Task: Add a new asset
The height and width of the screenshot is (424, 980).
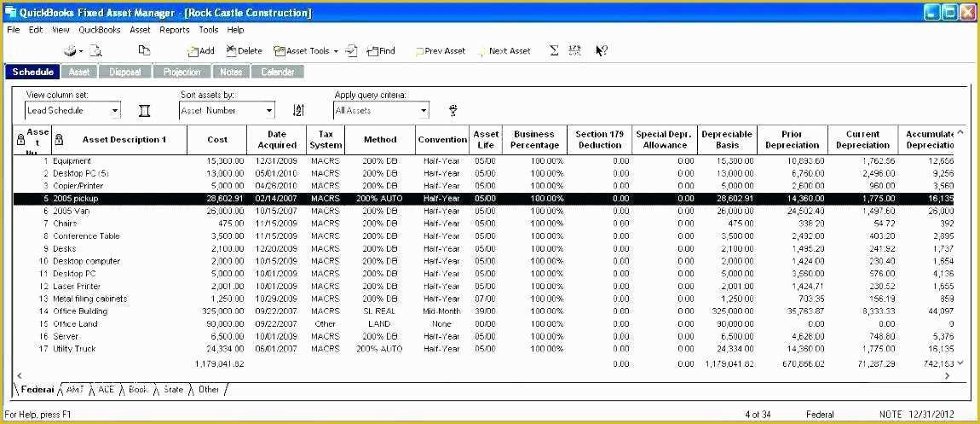Action: (200, 50)
